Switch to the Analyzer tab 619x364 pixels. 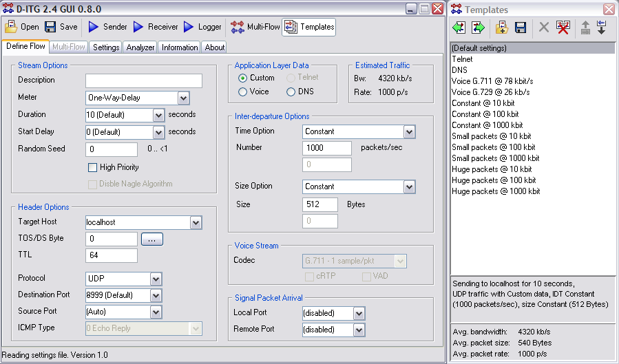tap(140, 47)
